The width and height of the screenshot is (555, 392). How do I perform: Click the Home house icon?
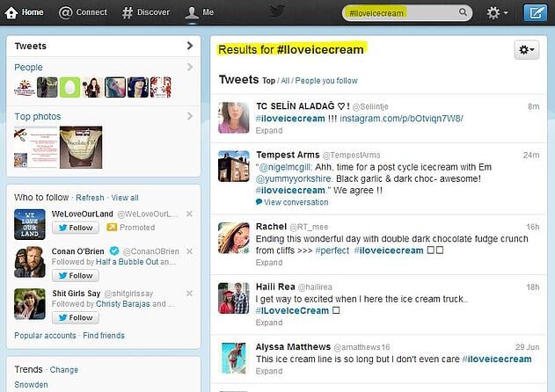[11, 12]
